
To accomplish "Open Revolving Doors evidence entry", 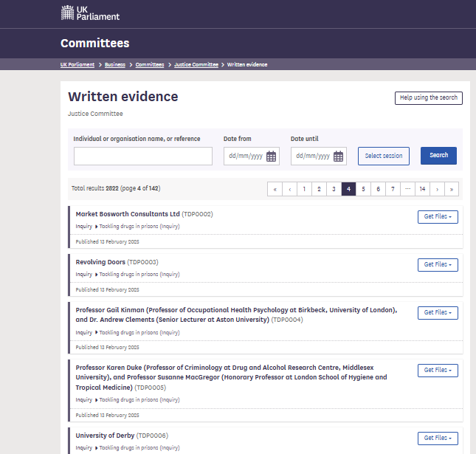I will [100, 262].
